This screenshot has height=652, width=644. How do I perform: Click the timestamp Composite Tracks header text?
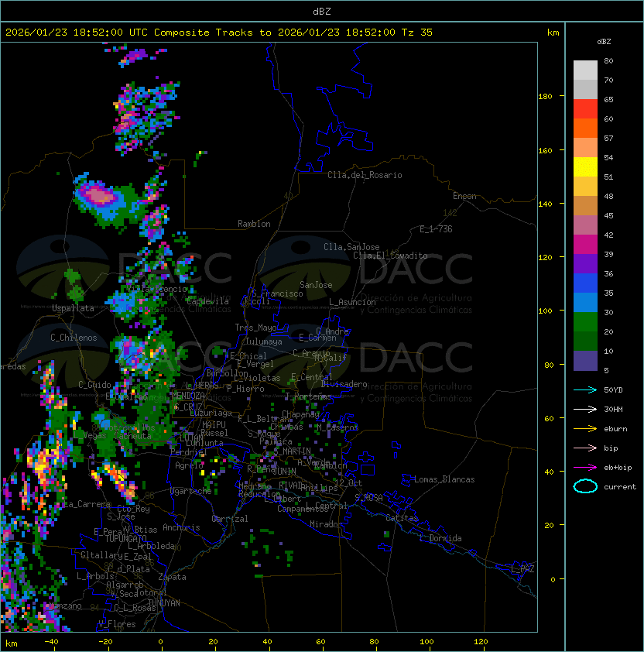point(219,33)
